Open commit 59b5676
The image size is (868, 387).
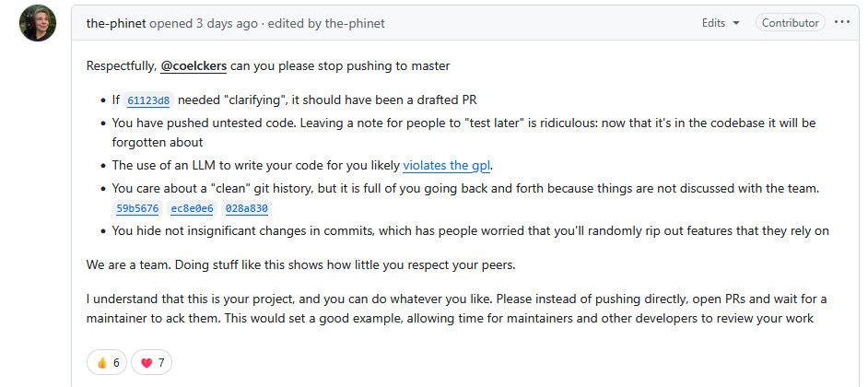[x=137, y=209]
